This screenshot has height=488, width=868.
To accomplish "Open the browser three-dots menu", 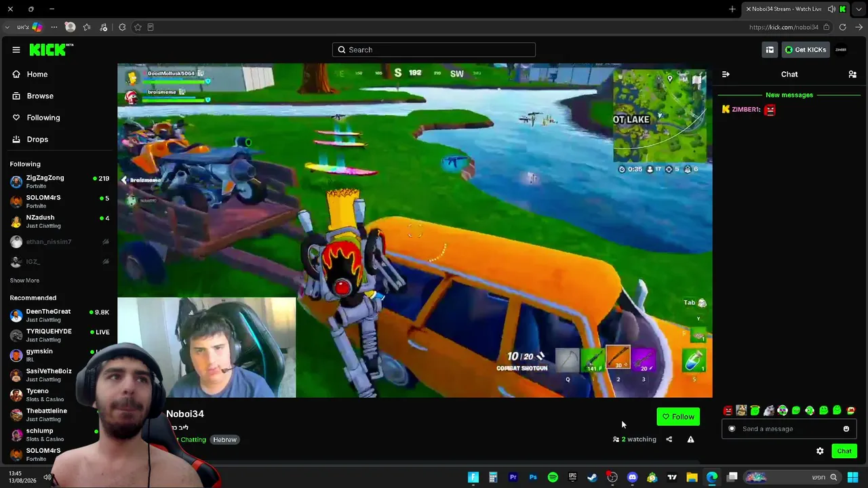I will (x=54, y=27).
